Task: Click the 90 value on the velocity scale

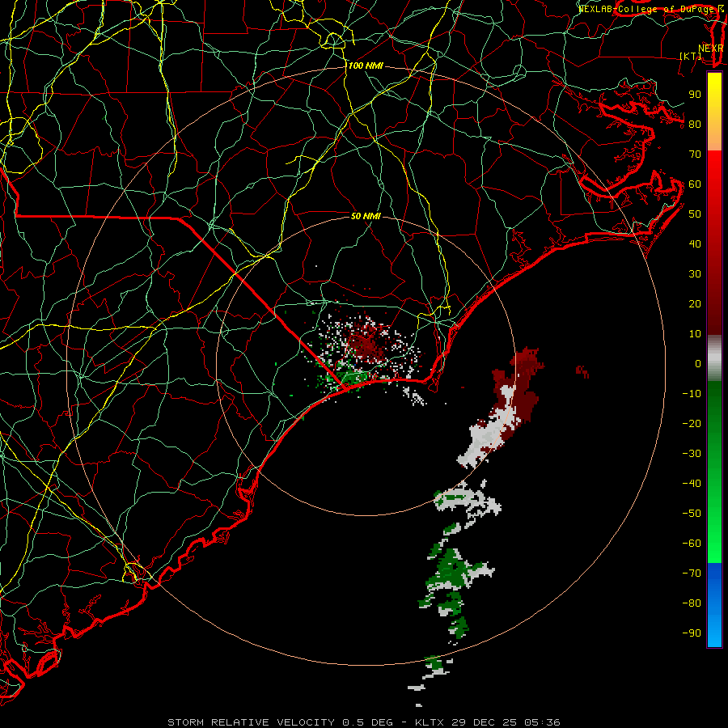Action: pyautogui.click(x=695, y=95)
